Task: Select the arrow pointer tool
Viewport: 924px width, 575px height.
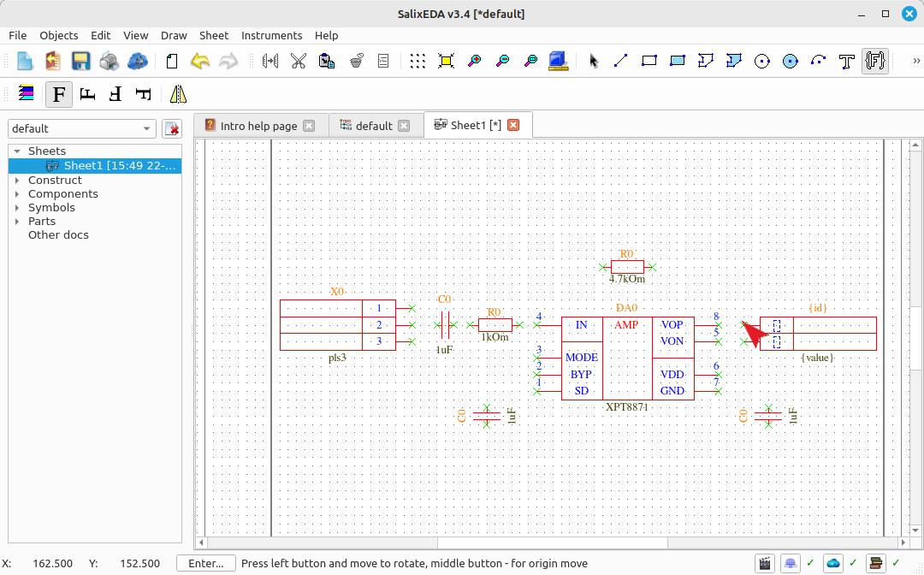Action: click(x=593, y=62)
